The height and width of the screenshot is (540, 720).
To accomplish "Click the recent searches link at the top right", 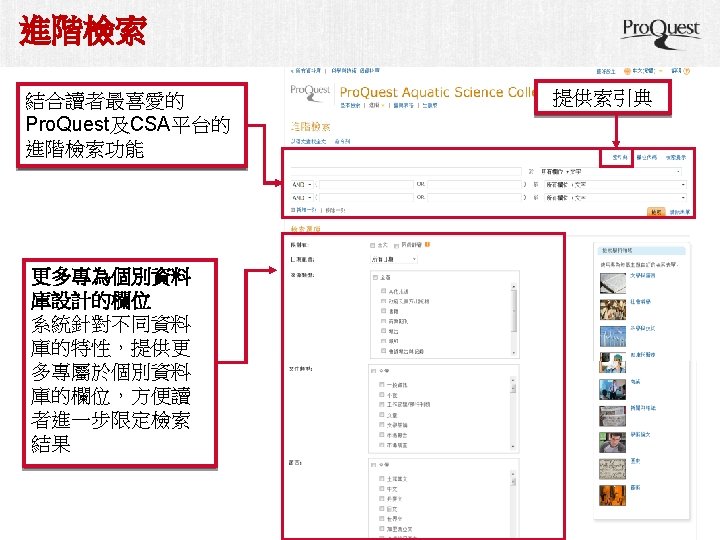I will point(606,71).
